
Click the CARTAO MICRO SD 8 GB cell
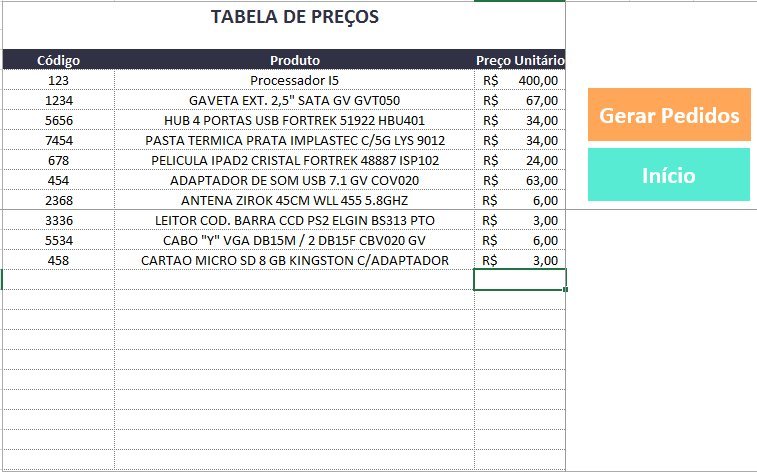tap(294, 260)
